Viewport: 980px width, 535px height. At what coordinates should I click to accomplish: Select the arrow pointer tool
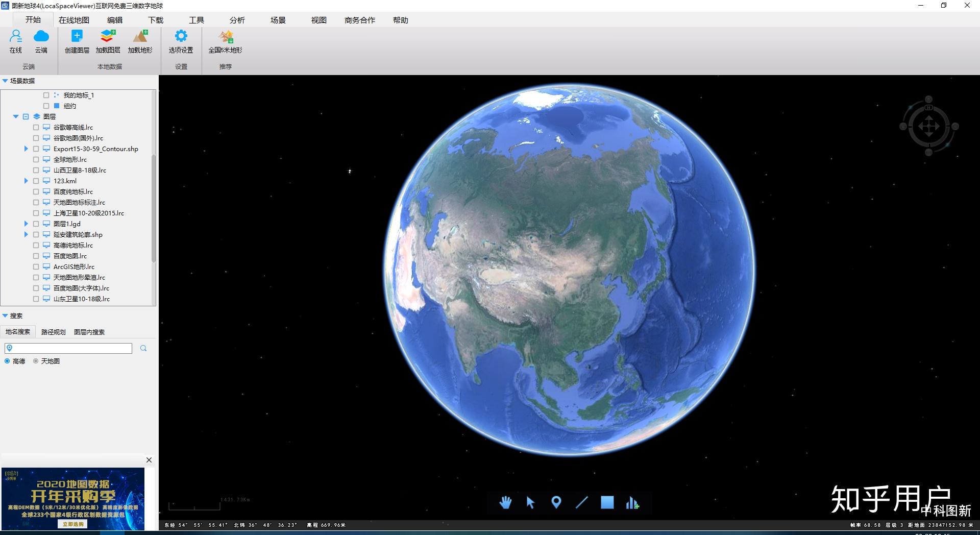(530, 503)
